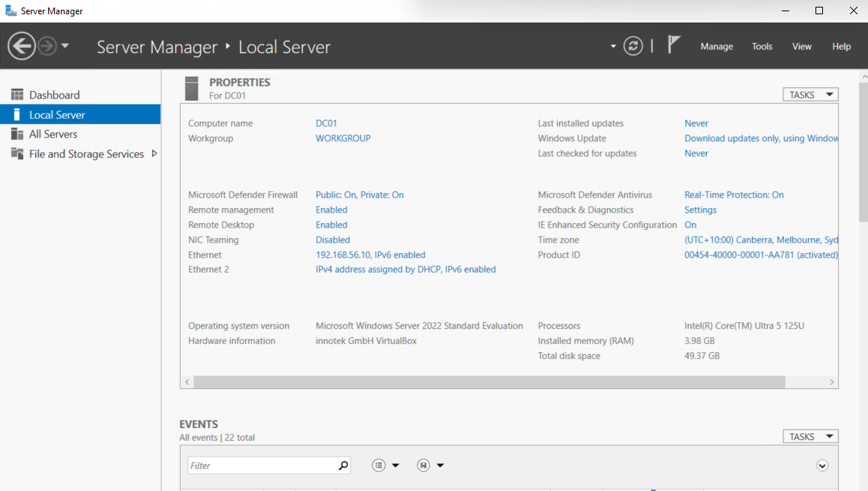Click Microsoft Windows Server 2022 Standard Evaluation text

[419, 325]
